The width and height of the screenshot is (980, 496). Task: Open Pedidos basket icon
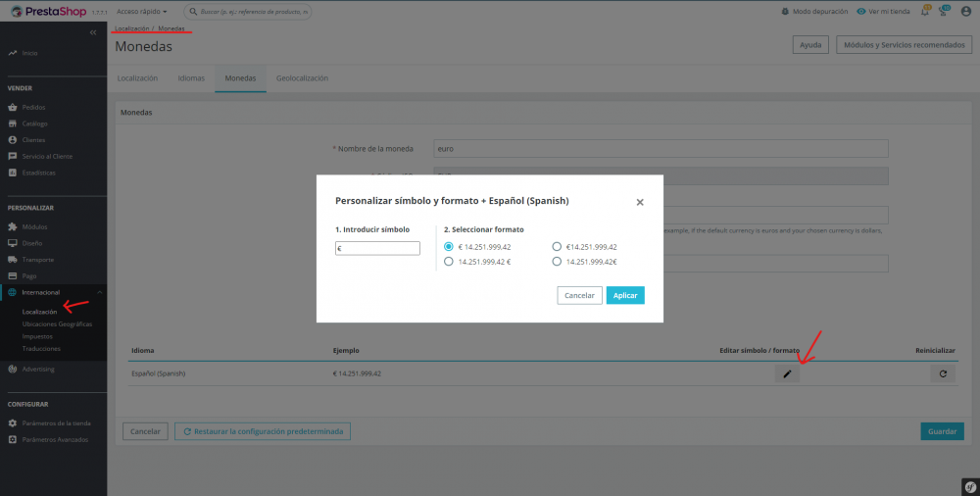click(13, 107)
